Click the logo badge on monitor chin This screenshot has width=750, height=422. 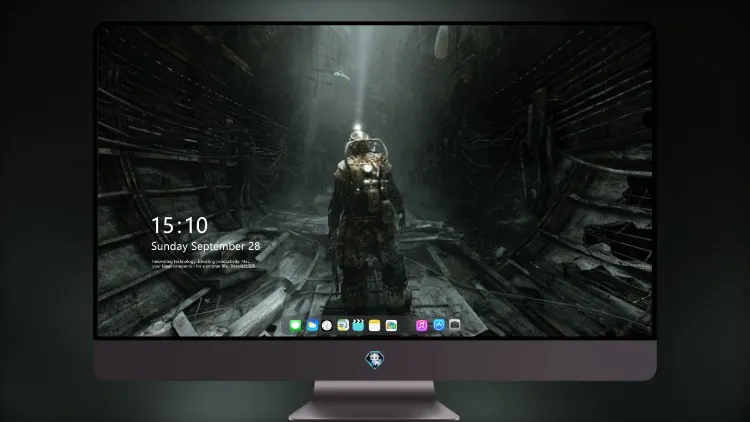(375, 360)
